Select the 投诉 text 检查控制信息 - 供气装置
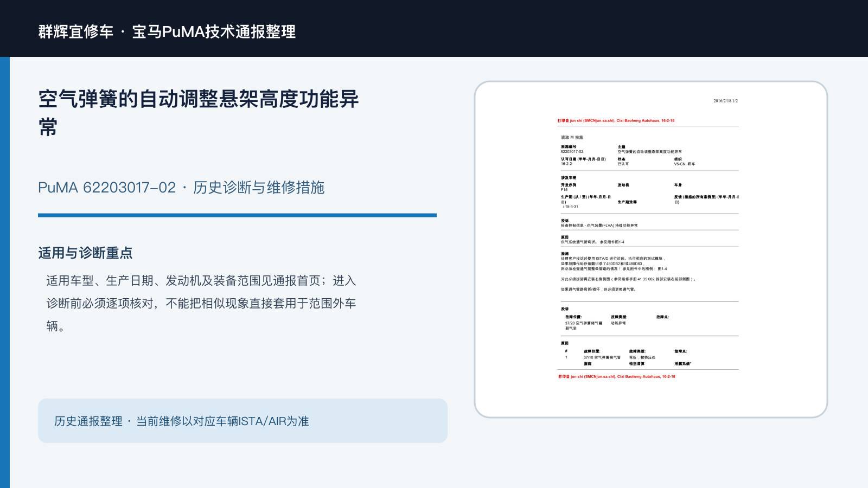This screenshot has height=488, width=868. pos(599,226)
